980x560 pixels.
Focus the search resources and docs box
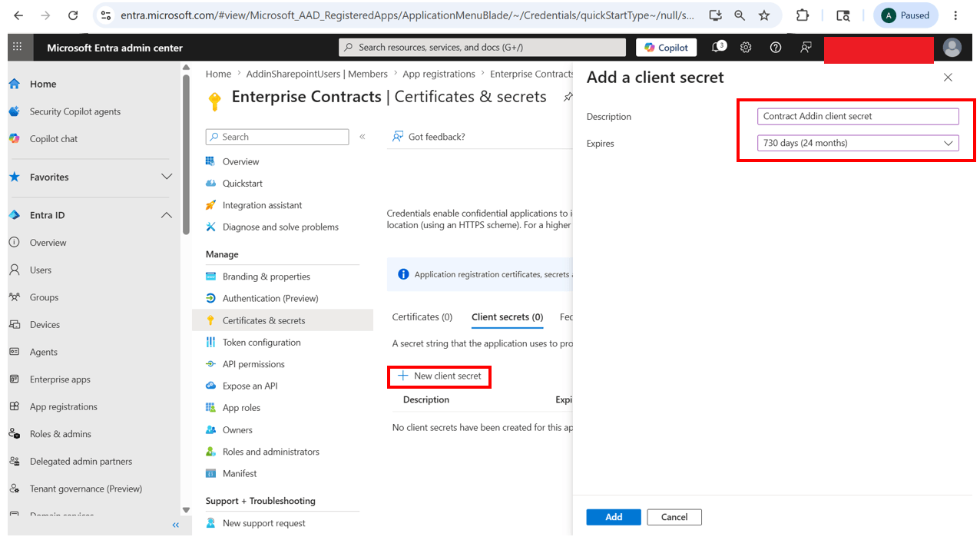482,48
